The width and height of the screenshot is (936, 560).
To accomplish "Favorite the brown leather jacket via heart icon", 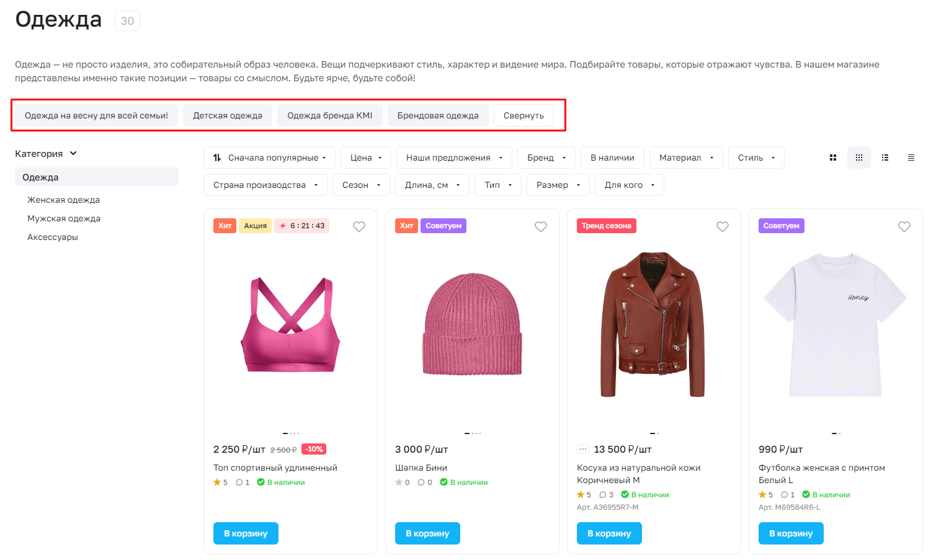I will tap(723, 227).
